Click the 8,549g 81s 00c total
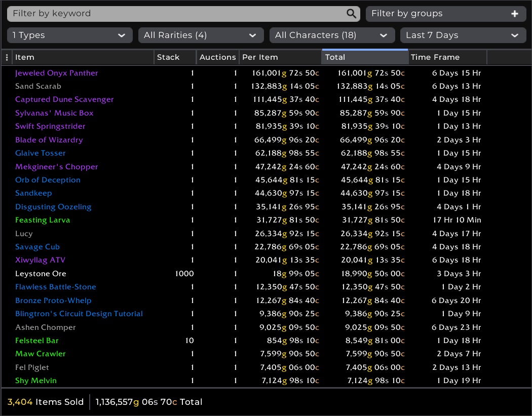This screenshot has height=416, width=532. point(375,341)
